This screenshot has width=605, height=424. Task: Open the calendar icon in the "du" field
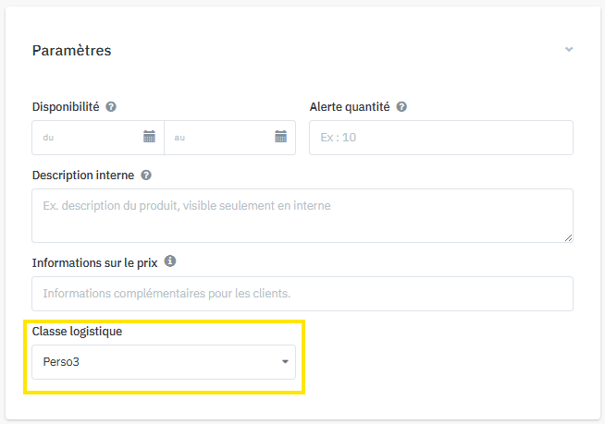tap(149, 137)
